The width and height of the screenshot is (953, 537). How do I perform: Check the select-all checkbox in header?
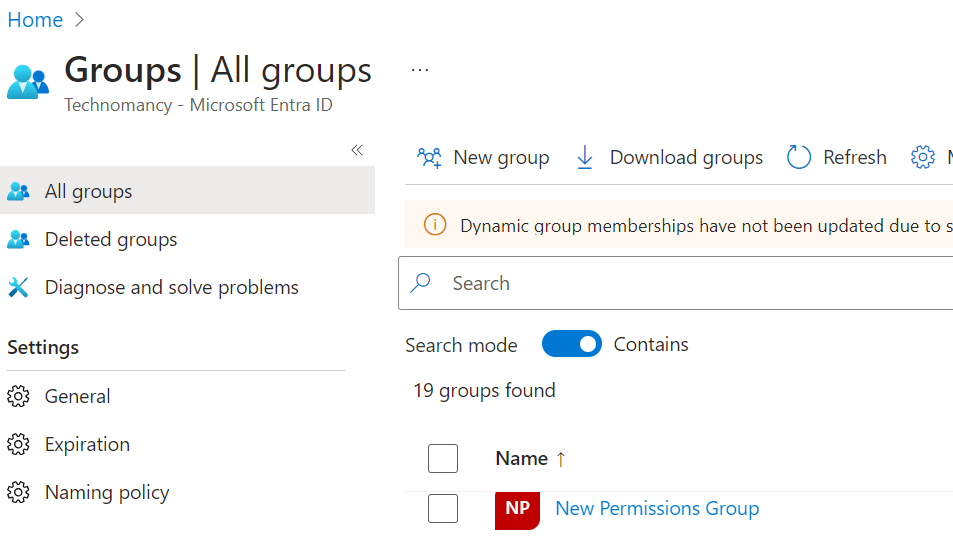442,458
